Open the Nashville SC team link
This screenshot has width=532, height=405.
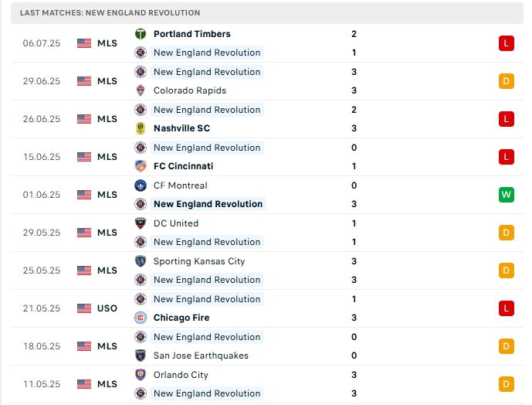coord(181,128)
